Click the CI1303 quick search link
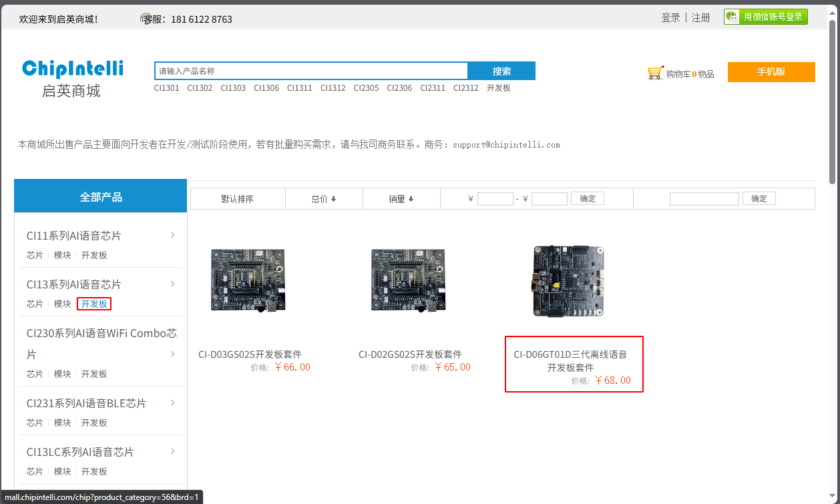This screenshot has height=504, width=840. (x=233, y=88)
